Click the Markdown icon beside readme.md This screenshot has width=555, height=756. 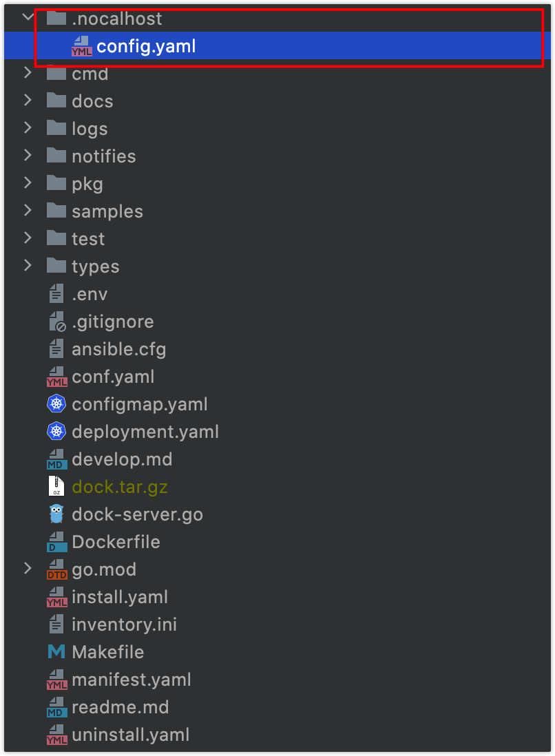(x=56, y=707)
